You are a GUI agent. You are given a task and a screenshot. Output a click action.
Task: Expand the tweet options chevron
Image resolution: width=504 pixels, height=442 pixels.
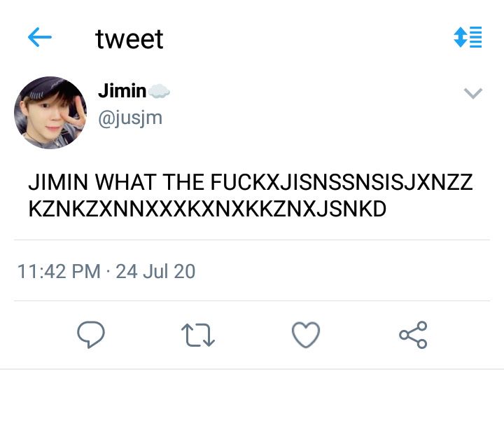[x=473, y=93]
